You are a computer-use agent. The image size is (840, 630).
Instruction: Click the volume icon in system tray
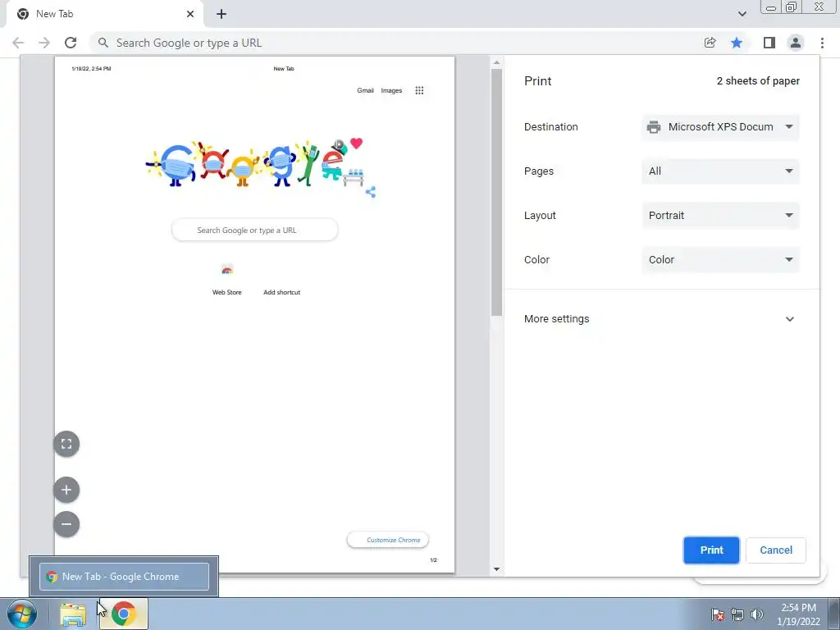click(x=757, y=614)
